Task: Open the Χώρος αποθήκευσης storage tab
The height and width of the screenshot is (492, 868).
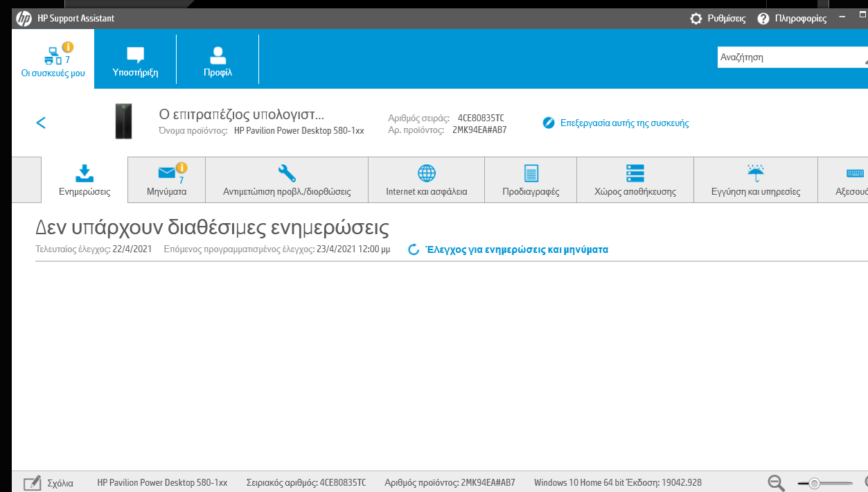Action: tap(635, 180)
